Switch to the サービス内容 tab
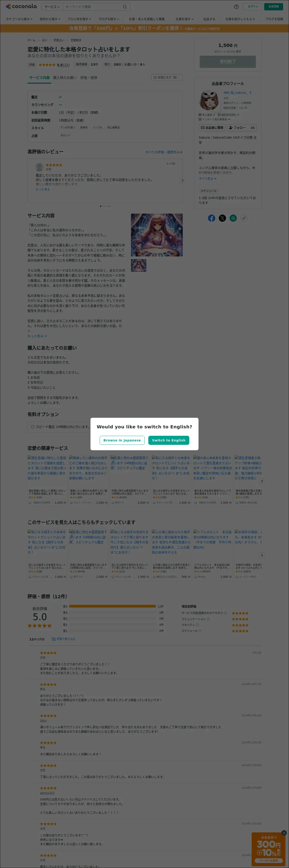Image resolution: width=289 pixels, height=868 pixels. [x=39, y=78]
